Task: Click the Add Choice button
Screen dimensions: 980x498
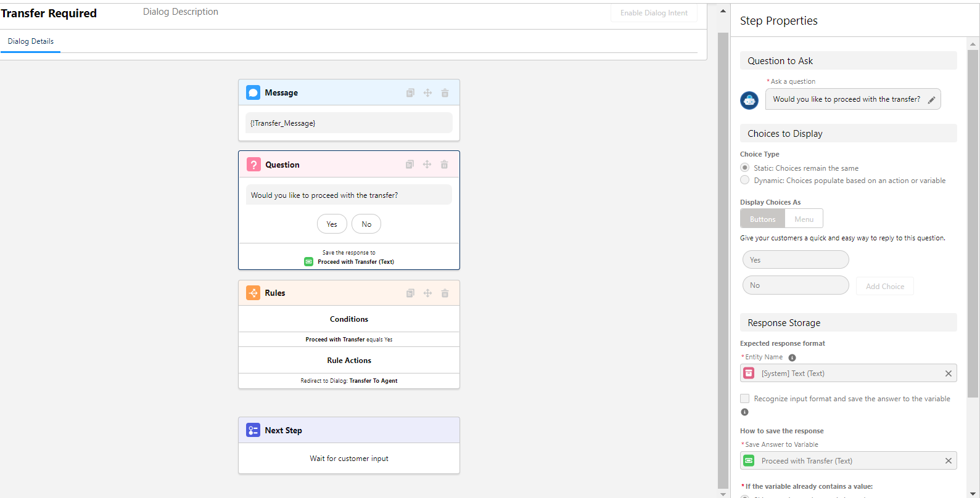Action: (x=884, y=286)
